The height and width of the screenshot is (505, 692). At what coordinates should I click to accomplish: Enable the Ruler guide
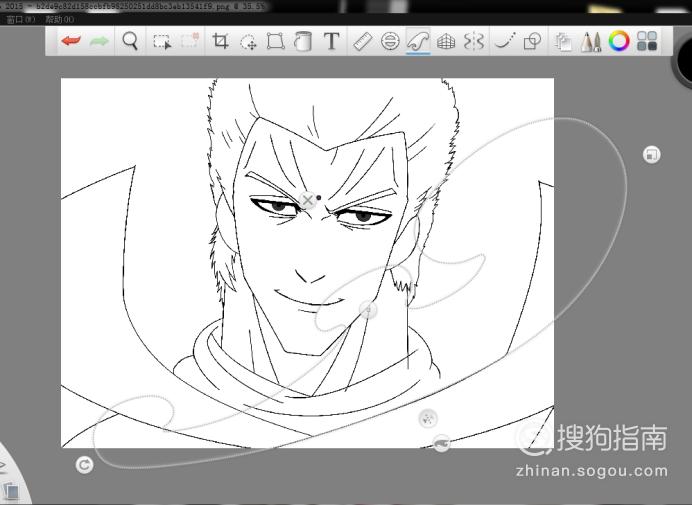click(363, 41)
